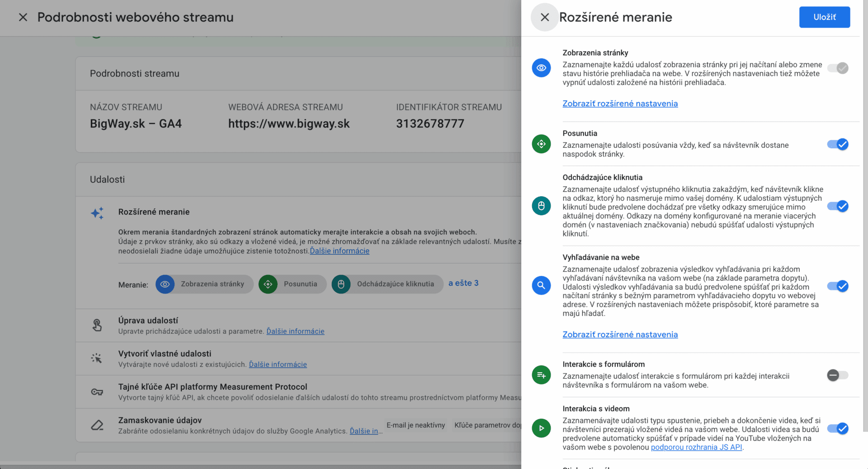Screen dimensions: 868x469
Task: Click the Vyhľadávanie na webe magnifier icon
Action: point(541,285)
